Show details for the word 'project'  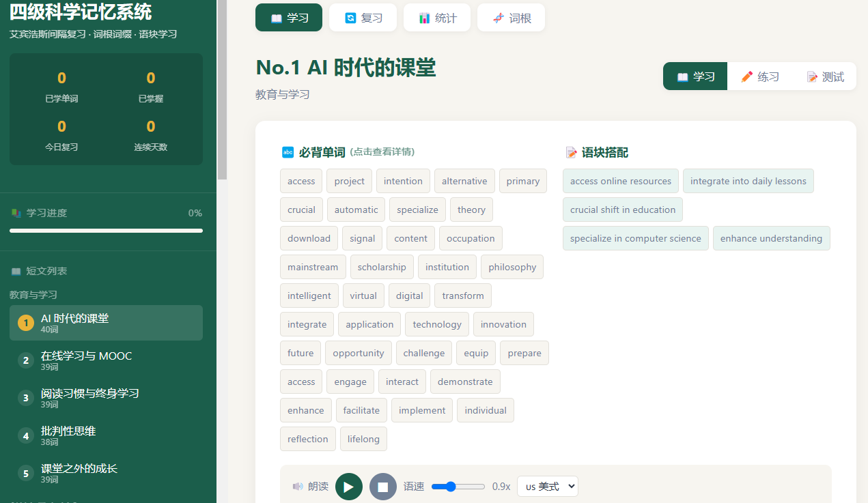tap(349, 181)
